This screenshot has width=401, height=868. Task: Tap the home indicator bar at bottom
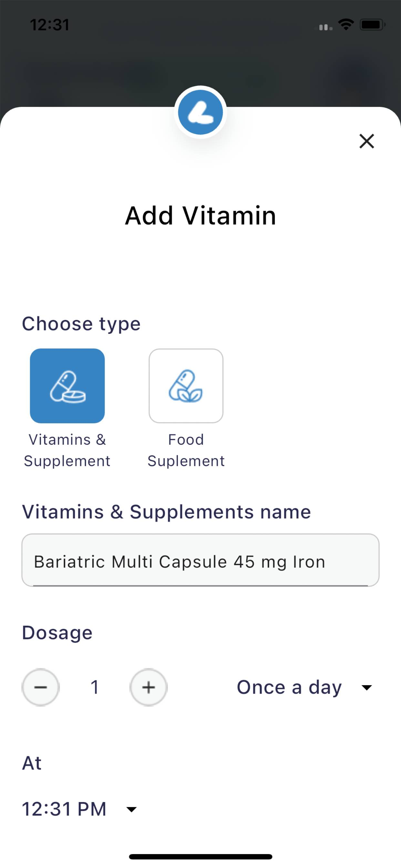tap(200, 856)
